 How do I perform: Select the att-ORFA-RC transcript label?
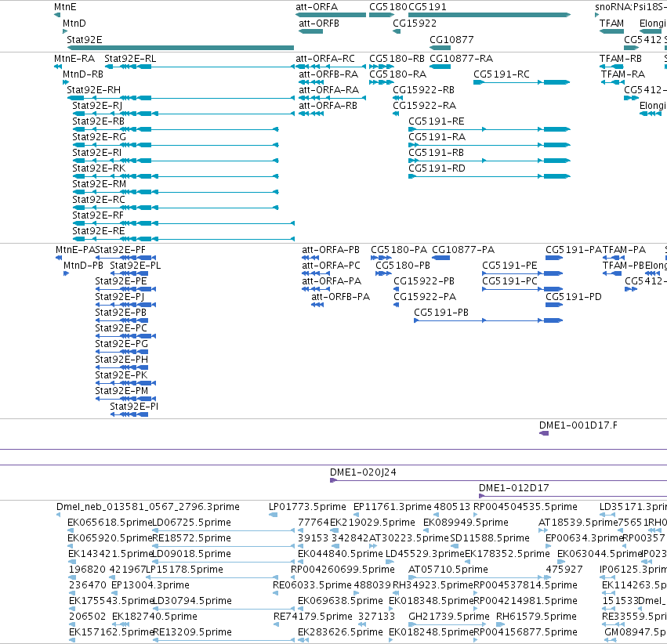click(x=325, y=58)
